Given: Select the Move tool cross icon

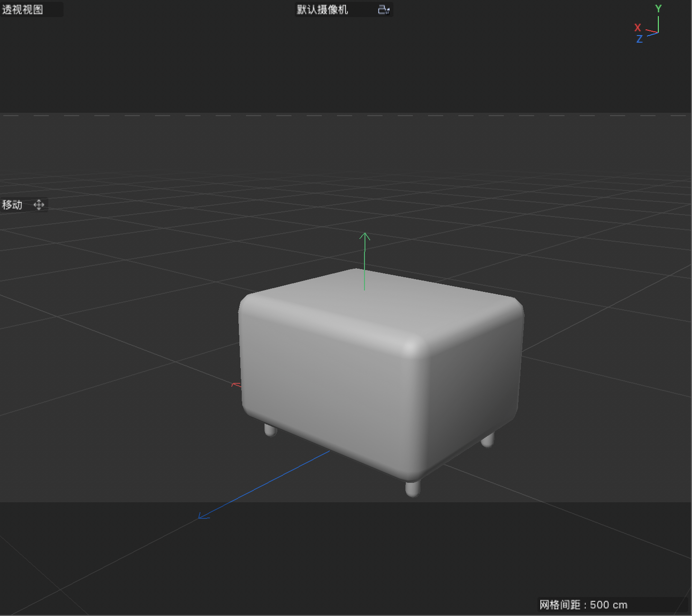Looking at the screenshot, I should point(39,205).
